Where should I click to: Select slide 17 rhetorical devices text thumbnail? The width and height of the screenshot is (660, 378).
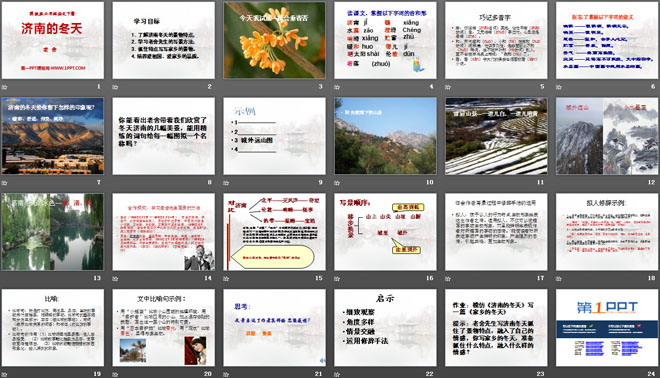click(496, 232)
